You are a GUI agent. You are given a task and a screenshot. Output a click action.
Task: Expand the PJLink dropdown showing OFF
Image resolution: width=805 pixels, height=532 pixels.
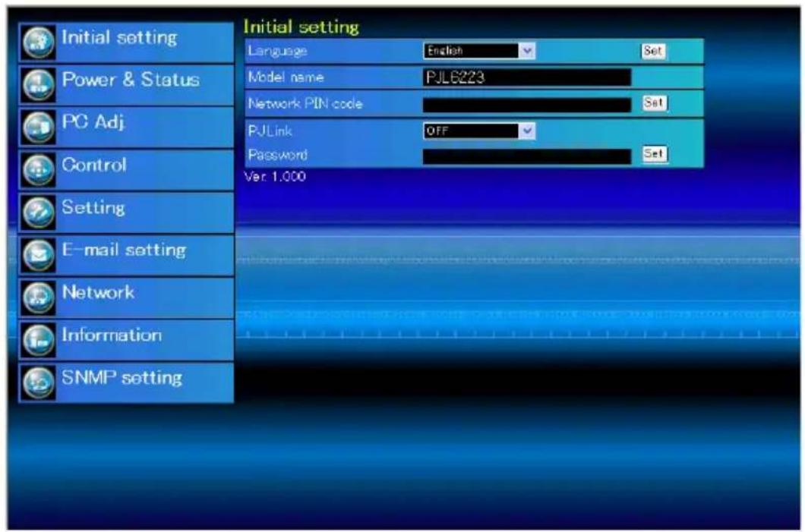pyautogui.click(x=479, y=131)
